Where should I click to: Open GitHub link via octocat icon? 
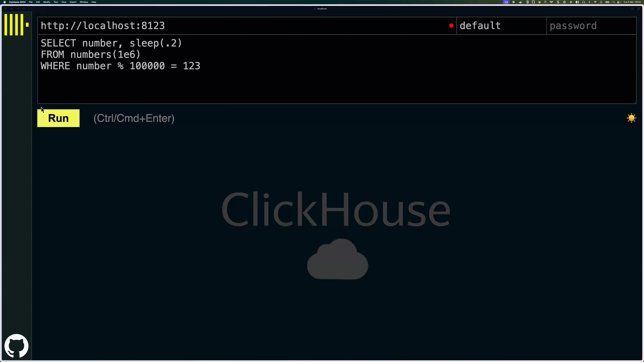pos(16,346)
